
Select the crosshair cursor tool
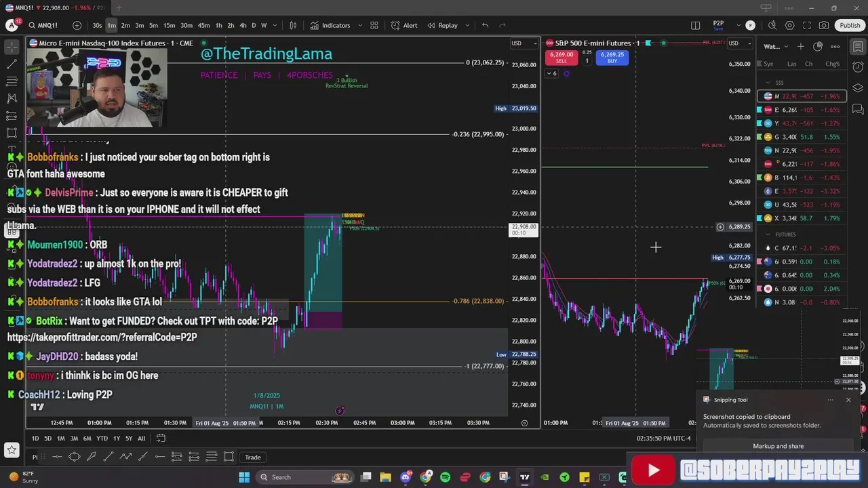12,47
